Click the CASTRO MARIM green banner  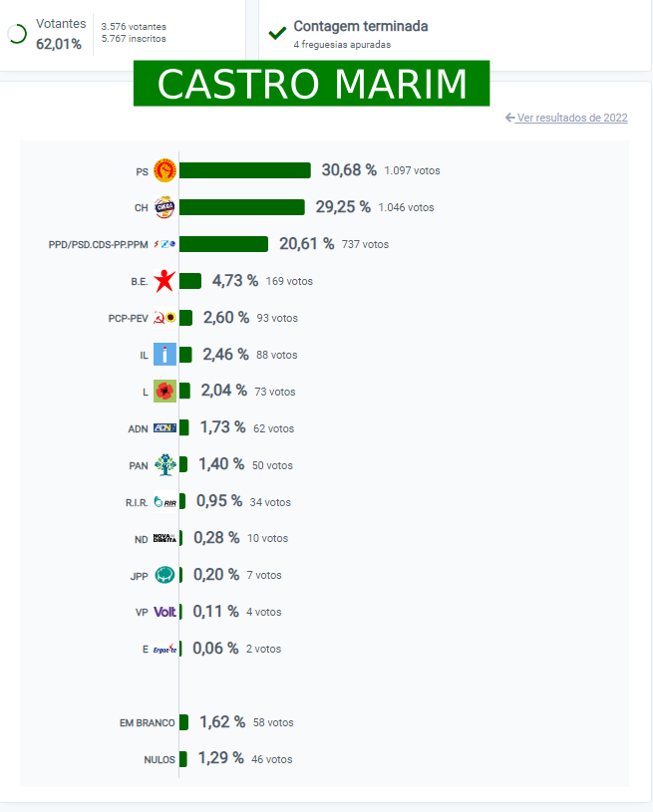pyautogui.click(x=312, y=84)
